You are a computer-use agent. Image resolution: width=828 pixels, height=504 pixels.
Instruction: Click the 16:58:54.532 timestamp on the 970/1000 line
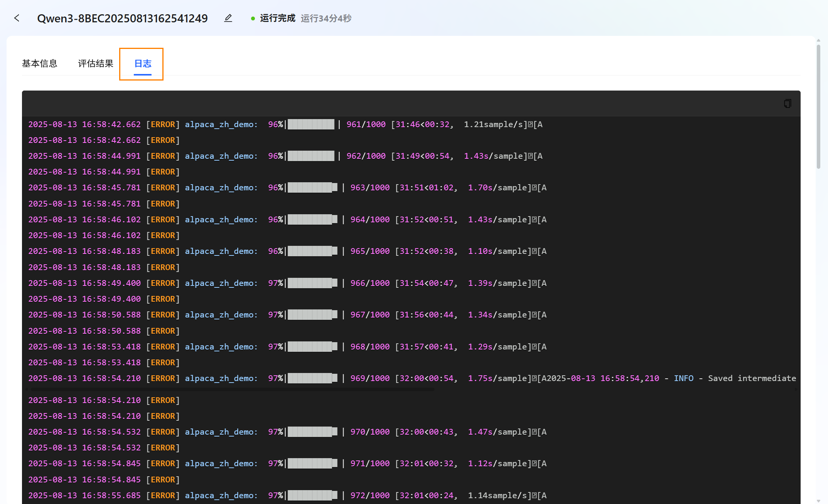[x=111, y=432]
